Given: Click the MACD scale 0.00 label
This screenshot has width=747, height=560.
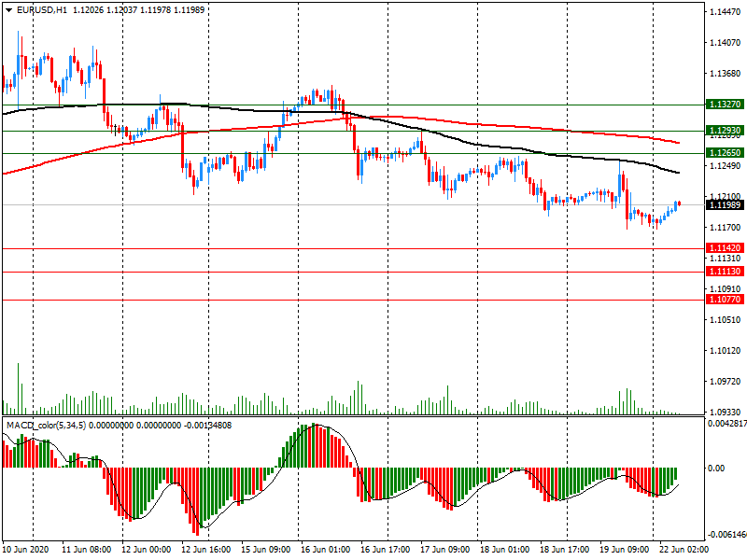Looking at the screenshot, I should (717, 469).
